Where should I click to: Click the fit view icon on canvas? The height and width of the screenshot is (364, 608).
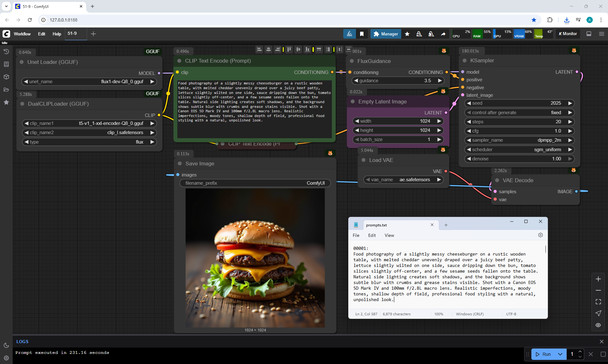(x=598, y=302)
